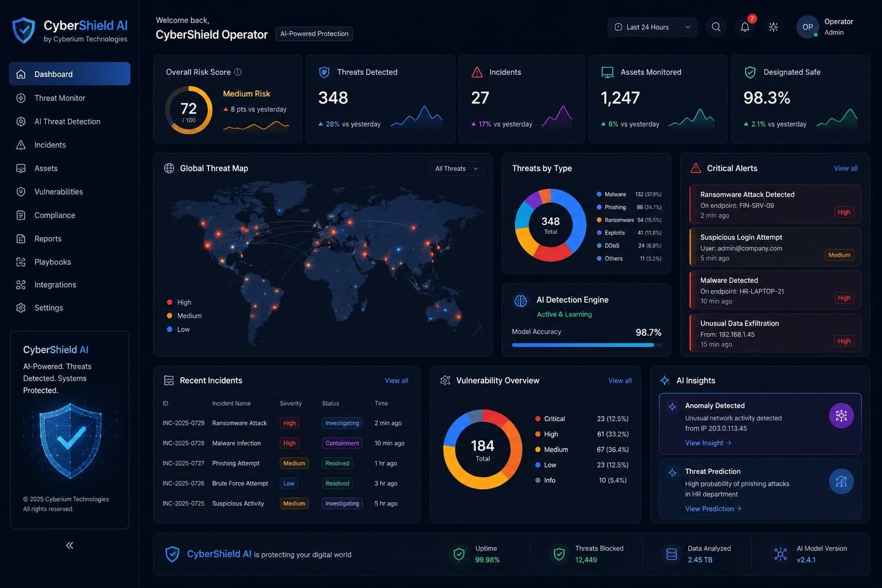Click the Malware blue legend dot
Screen dimensions: 882x588
599,194
